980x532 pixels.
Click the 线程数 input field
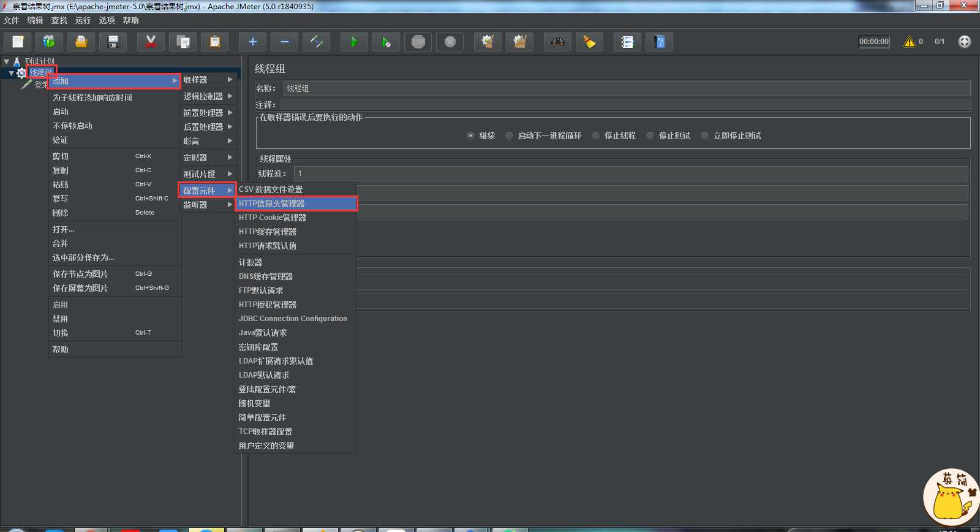pyautogui.click(x=631, y=173)
